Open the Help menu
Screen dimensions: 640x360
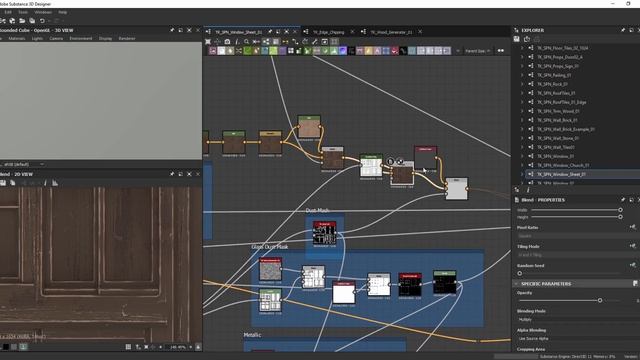pyautogui.click(x=62, y=12)
